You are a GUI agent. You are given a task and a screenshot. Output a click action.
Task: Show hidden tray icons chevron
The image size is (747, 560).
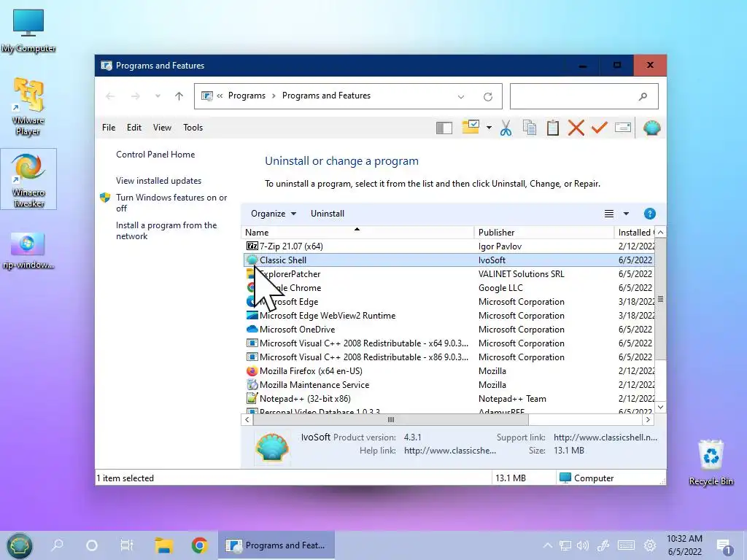548,545
